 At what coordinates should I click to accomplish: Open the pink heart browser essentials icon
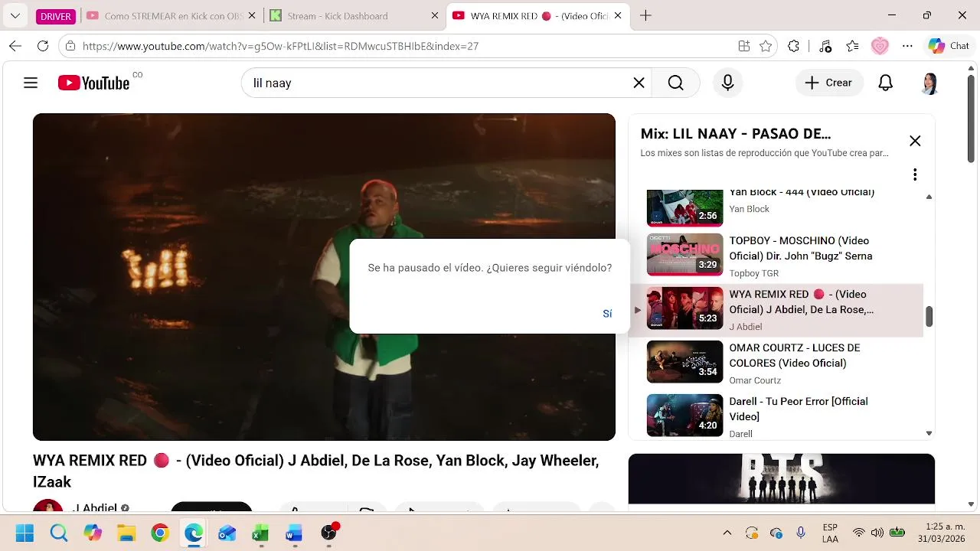coord(880,46)
